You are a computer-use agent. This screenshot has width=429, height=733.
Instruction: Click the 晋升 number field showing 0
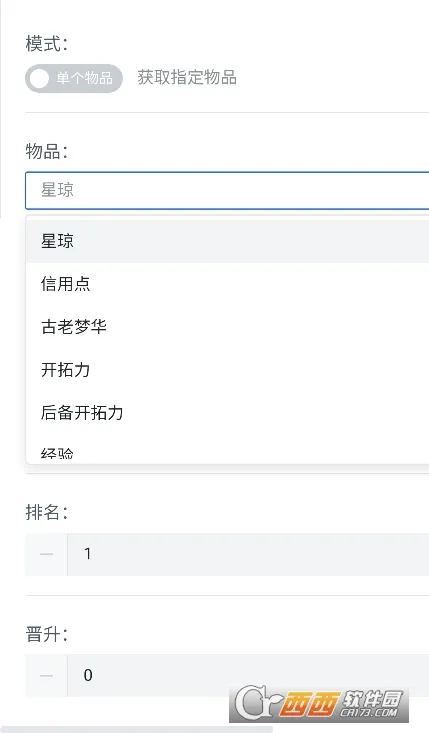click(248, 676)
